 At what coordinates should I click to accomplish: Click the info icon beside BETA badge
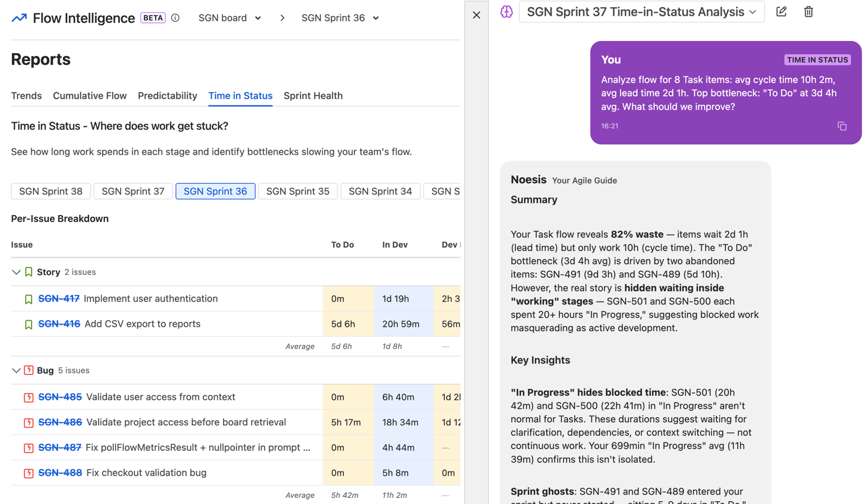[x=175, y=18]
